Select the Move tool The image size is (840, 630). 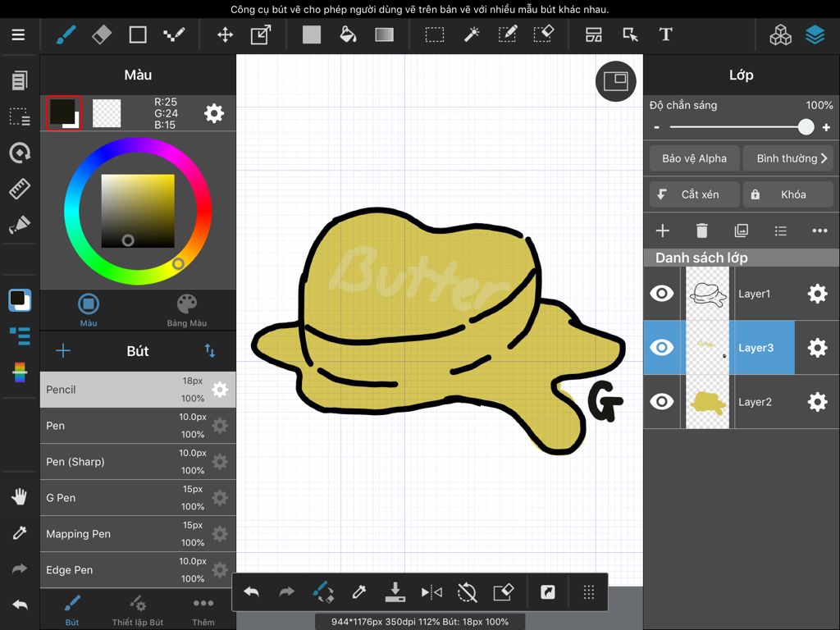click(225, 34)
